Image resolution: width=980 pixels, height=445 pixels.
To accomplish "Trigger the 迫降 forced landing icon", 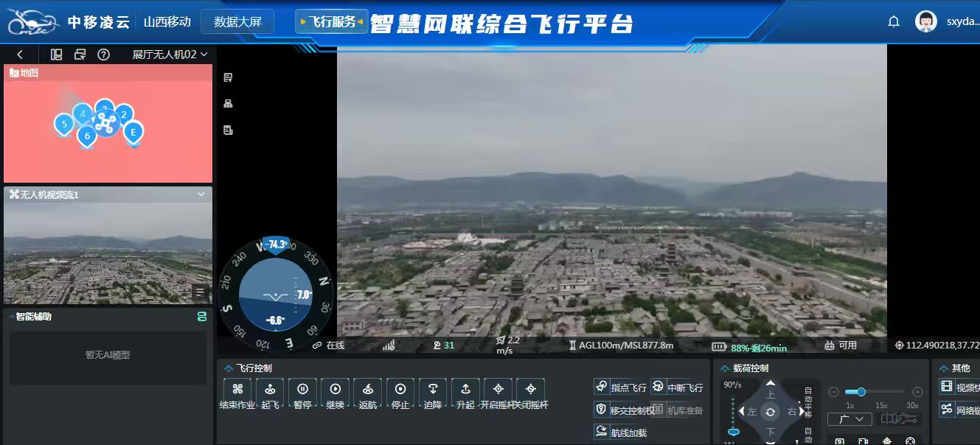I will coord(433,389).
